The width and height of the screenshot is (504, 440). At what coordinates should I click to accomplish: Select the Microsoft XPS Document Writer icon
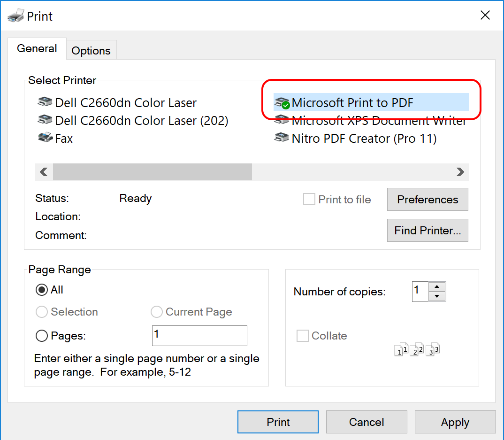282,120
